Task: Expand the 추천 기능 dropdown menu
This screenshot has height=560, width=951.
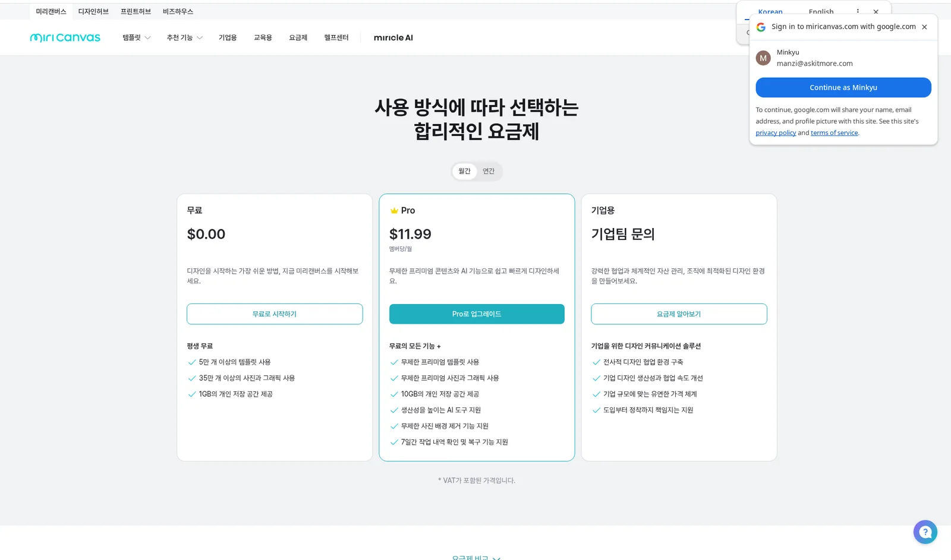Action: [185, 37]
